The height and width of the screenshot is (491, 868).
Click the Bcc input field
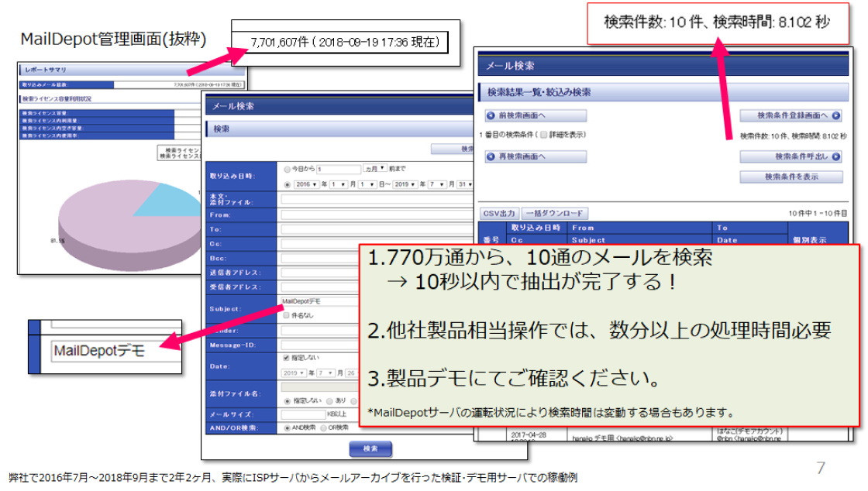(321, 258)
